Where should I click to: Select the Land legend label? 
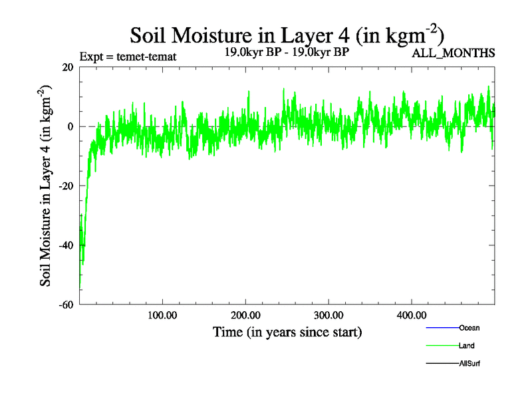tap(466, 346)
